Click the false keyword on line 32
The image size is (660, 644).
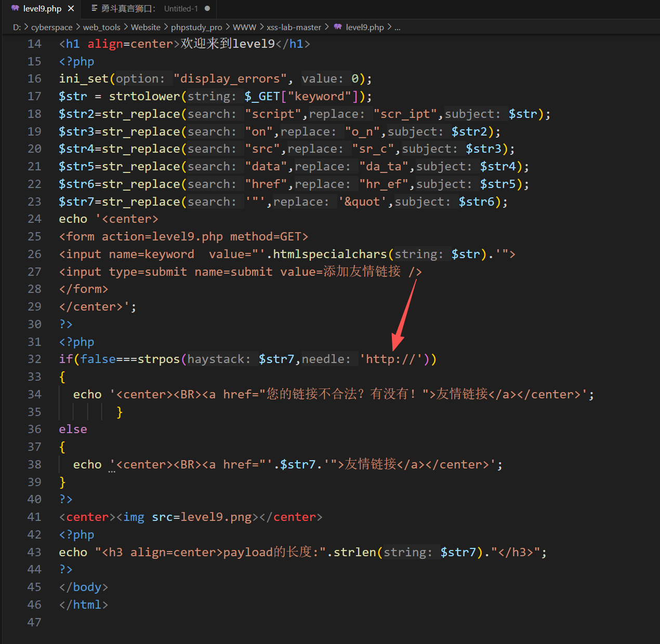click(98, 359)
